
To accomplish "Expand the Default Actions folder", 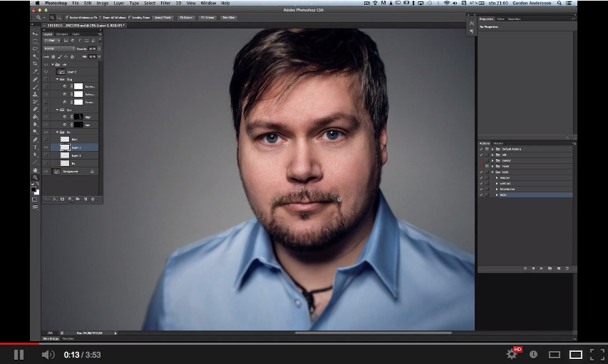I will (493, 149).
